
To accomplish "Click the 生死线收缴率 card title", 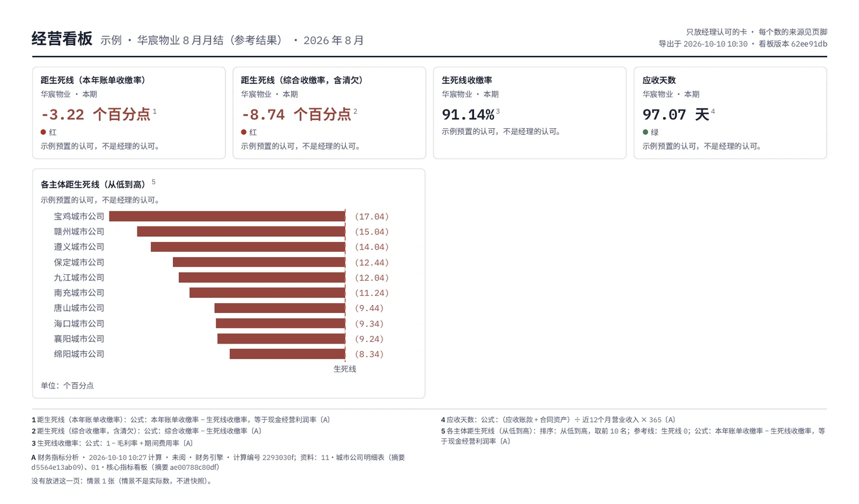I will pyautogui.click(x=467, y=80).
